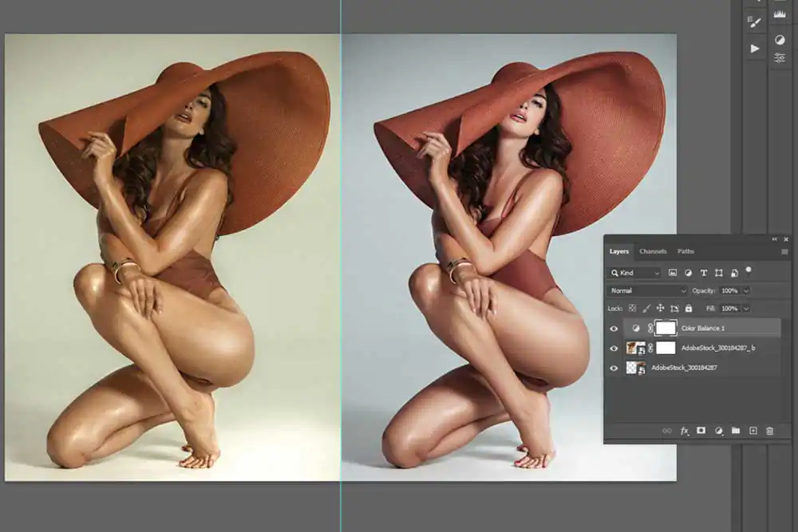Click the Lock all padlock button
The image size is (798, 532).
(x=688, y=309)
